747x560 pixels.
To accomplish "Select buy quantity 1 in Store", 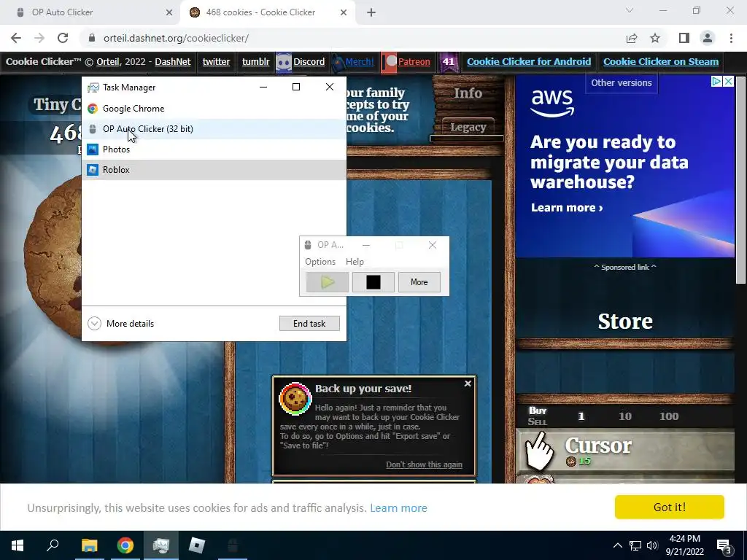I will (x=581, y=416).
